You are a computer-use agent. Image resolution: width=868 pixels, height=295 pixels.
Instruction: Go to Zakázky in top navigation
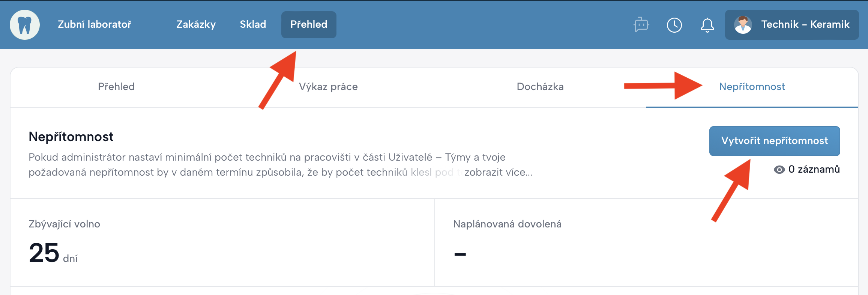click(196, 24)
